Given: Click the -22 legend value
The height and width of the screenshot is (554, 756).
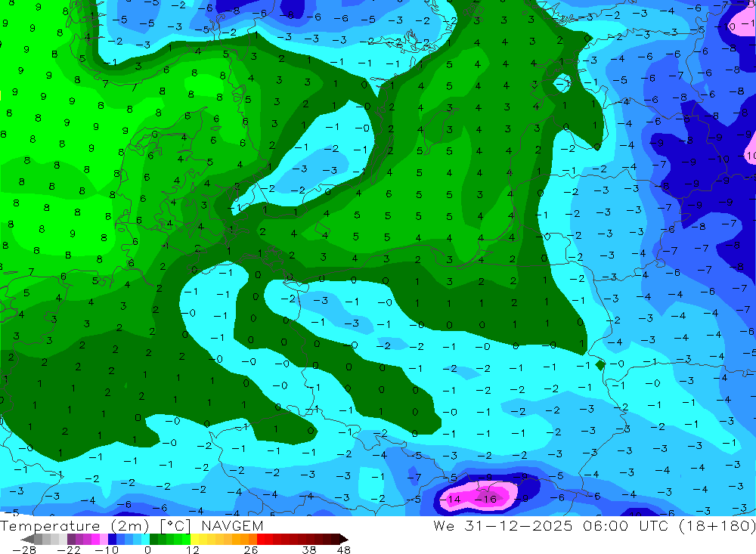Looking at the screenshot, I should 69,549.
